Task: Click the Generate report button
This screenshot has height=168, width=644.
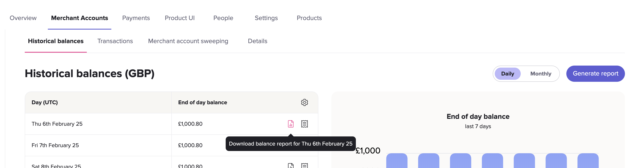Action: (595, 74)
